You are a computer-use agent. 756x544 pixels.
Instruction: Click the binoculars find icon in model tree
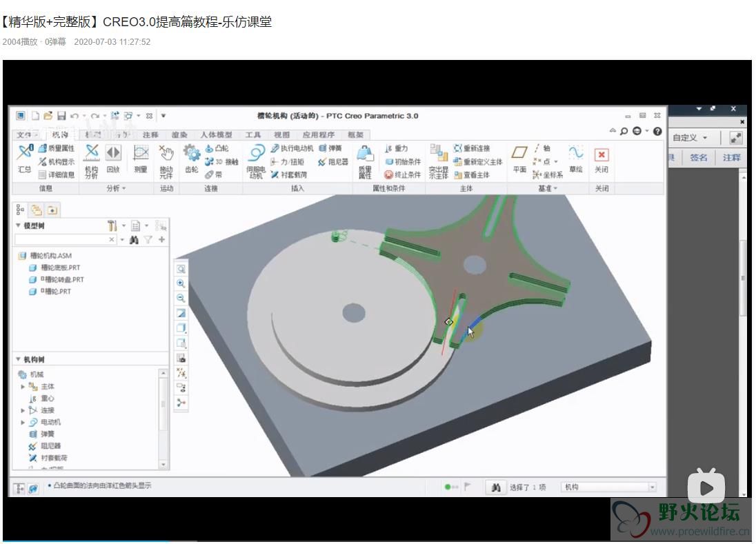pos(134,239)
